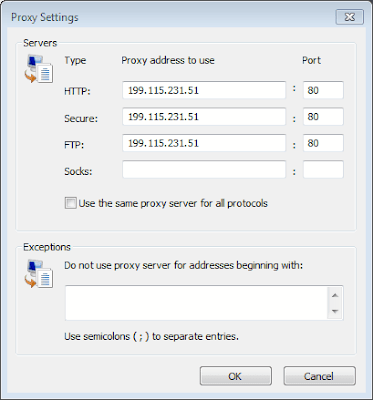
Task: Click the exceptions box scroll down arrow
Action: pyautogui.click(x=335, y=311)
